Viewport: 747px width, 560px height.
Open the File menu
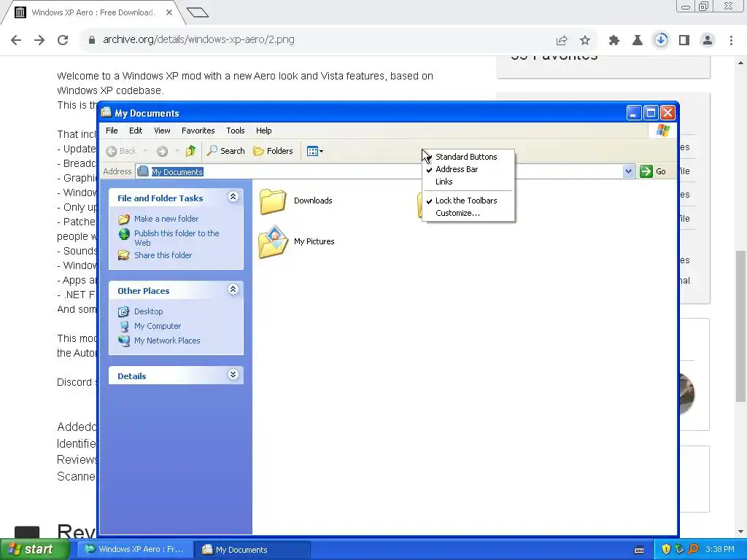(x=112, y=131)
